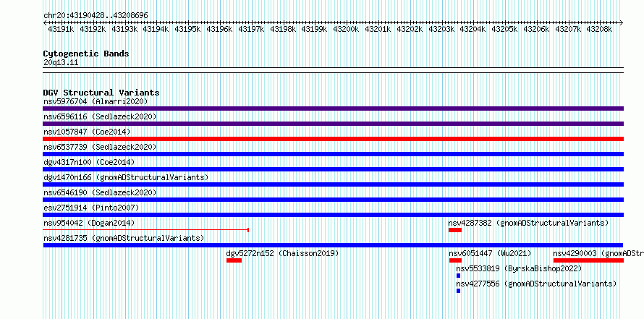Open dgv4317n100 (Coe2014) entry
Image resolution: width=644 pixels, height=319 pixels.
[89, 162]
